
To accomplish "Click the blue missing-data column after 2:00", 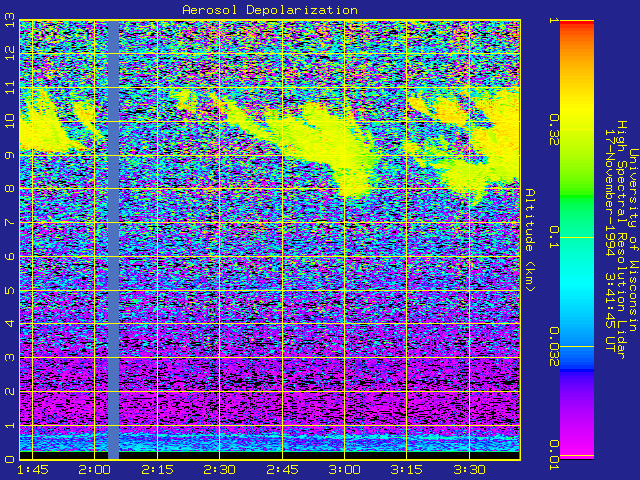I will (x=113, y=240).
